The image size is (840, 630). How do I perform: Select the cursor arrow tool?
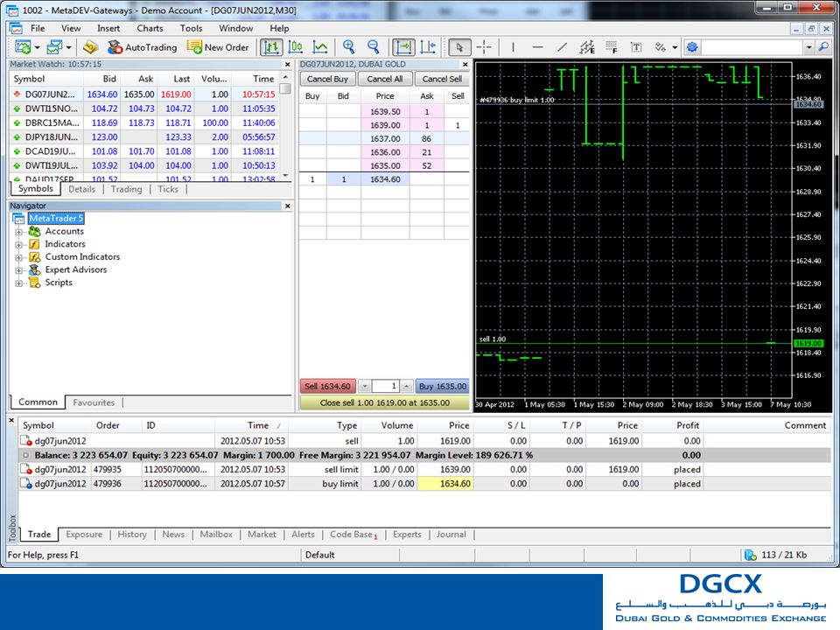[x=459, y=47]
